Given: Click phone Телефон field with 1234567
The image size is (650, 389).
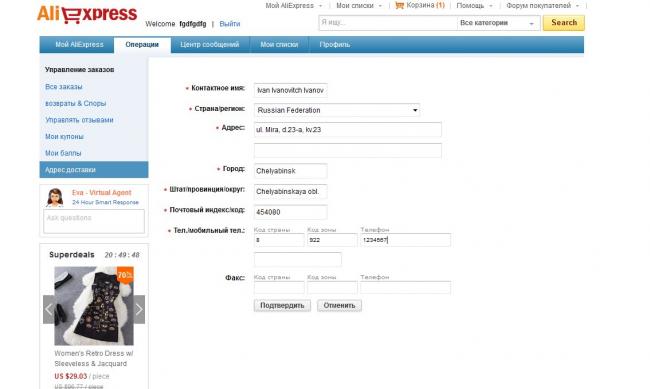Looking at the screenshot, I should tap(405, 240).
